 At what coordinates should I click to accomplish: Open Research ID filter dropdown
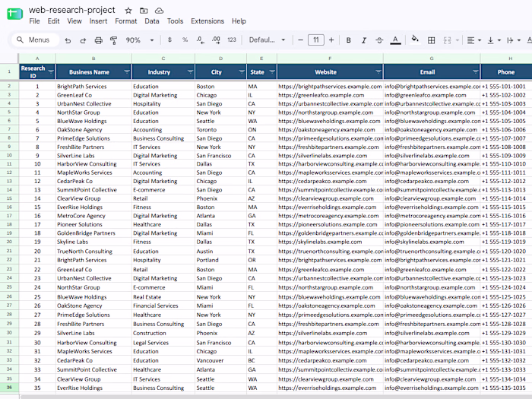pyautogui.click(x=51, y=72)
